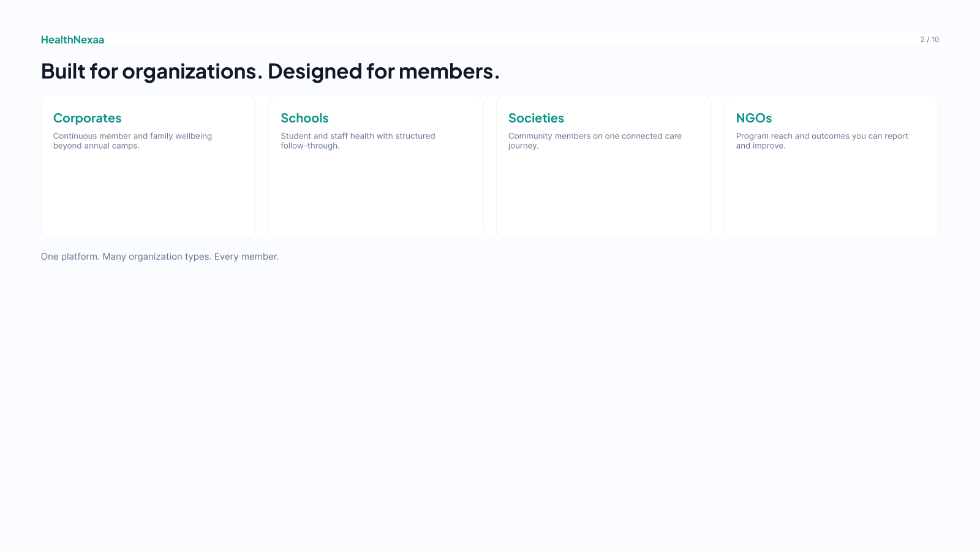Click 'Student and staff health' description text
This screenshot has width=980, height=551.
click(x=358, y=141)
